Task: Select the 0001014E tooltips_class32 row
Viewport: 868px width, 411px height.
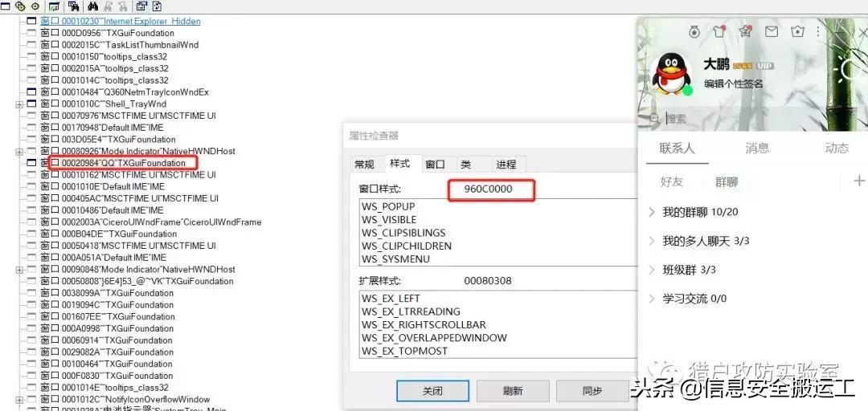Action: coord(104,387)
